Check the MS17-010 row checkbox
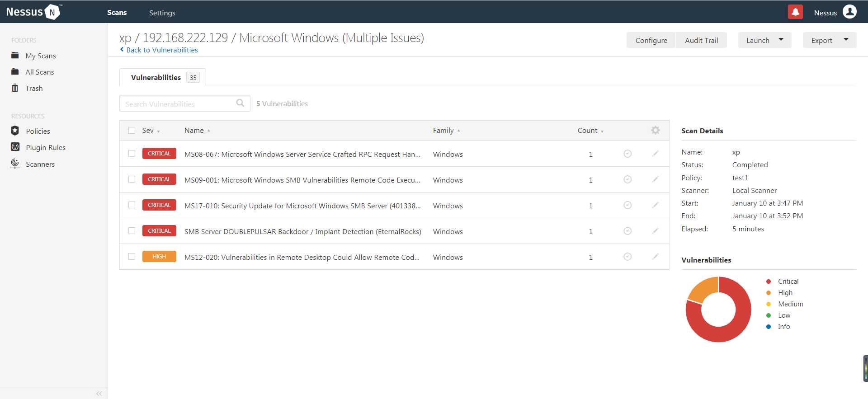Viewport: 868px width, 399px height. click(x=132, y=205)
